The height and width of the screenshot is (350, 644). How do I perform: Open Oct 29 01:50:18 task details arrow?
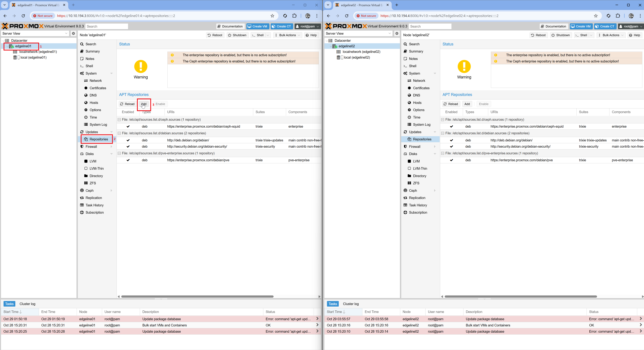click(x=317, y=319)
